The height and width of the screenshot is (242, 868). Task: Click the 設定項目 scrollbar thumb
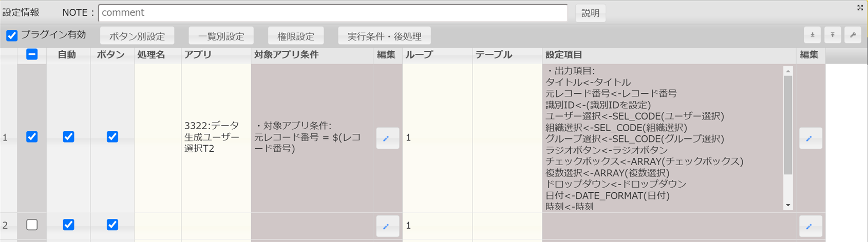coord(788,125)
